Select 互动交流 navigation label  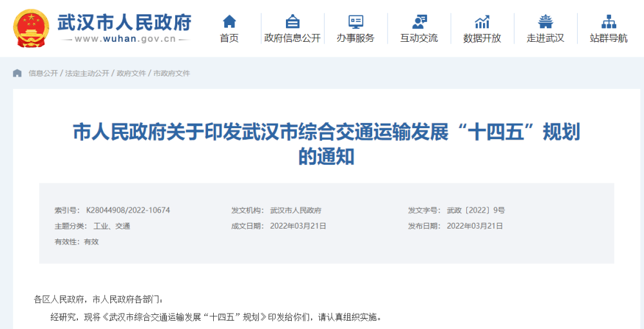coord(419,39)
